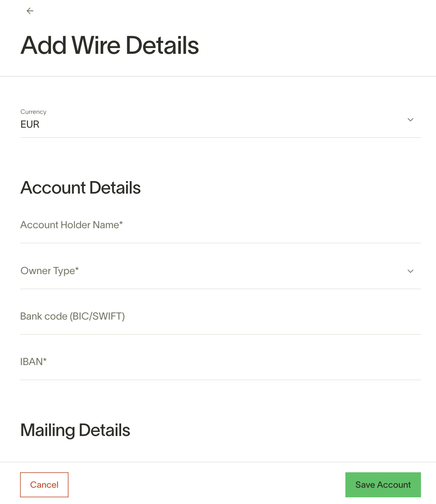The height and width of the screenshot is (504, 436).
Task: Click the divider line under the page title
Action: [218, 76]
